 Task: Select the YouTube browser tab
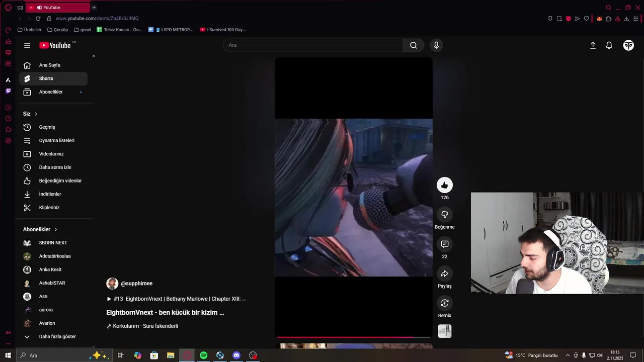tap(57, 8)
